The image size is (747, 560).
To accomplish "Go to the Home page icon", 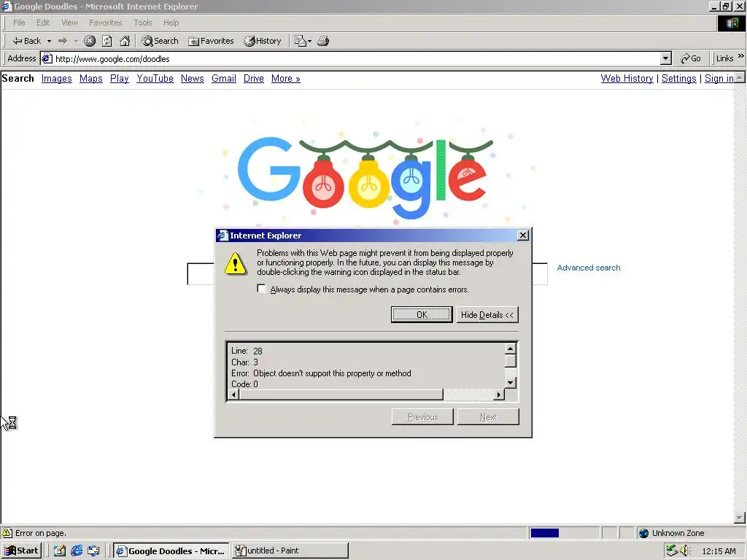I will point(125,41).
